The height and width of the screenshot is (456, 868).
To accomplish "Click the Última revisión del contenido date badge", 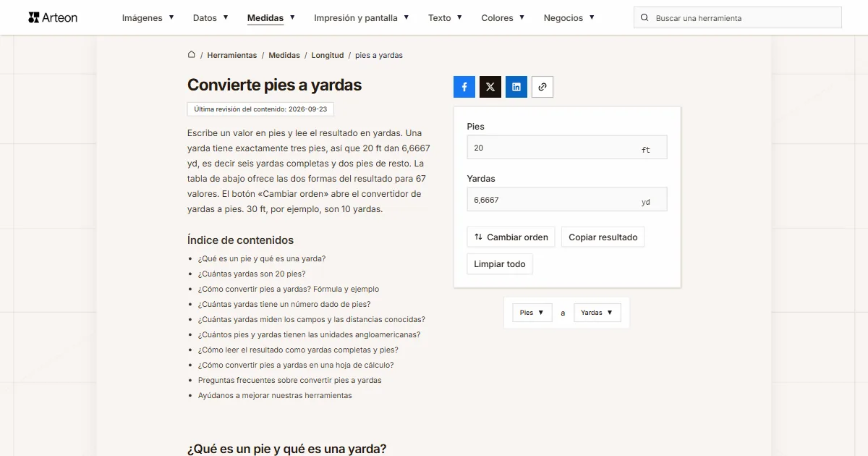I will (x=260, y=109).
